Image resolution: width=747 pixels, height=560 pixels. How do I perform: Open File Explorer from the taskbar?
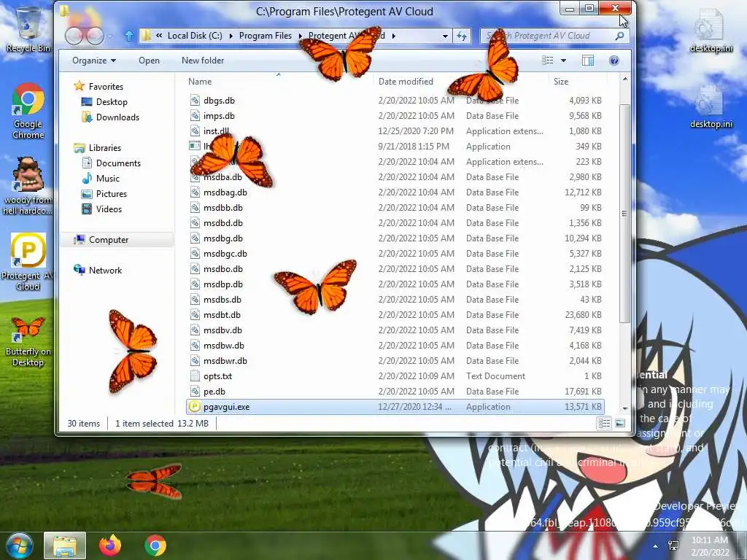coord(65,545)
